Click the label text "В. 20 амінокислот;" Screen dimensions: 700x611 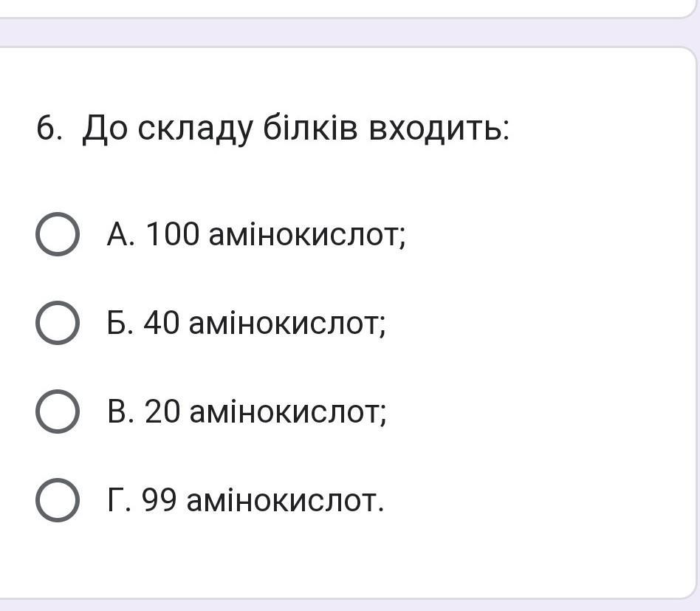(247, 412)
